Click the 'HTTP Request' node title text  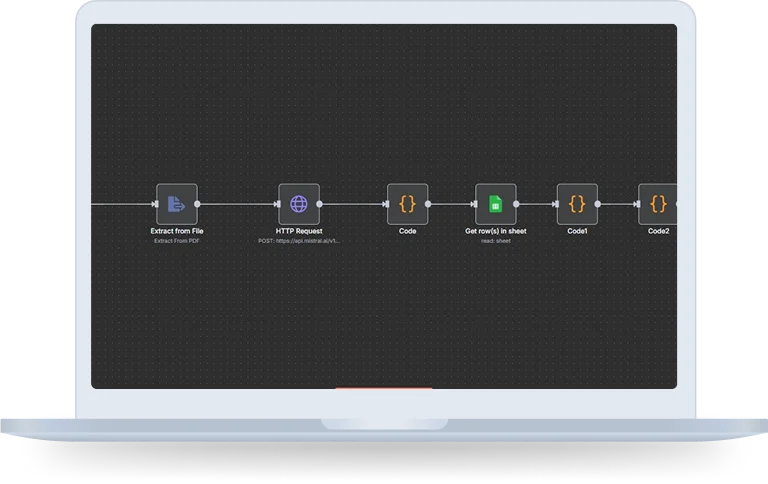pyautogui.click(x=298, y=231)
